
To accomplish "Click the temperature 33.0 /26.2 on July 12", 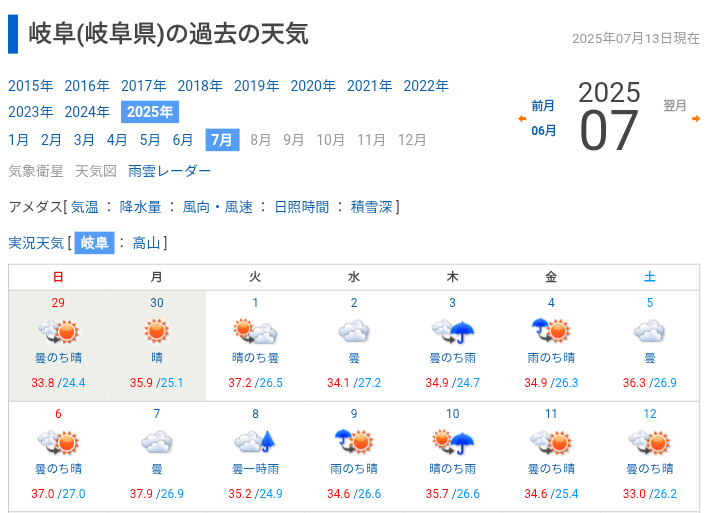I will pos(650,494).
